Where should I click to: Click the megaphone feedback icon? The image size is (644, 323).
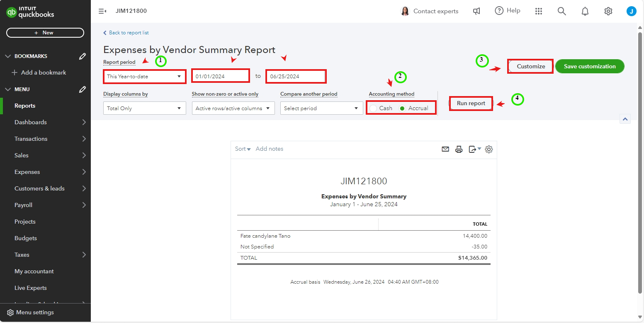pyautogui.click(x=476, y=11)
